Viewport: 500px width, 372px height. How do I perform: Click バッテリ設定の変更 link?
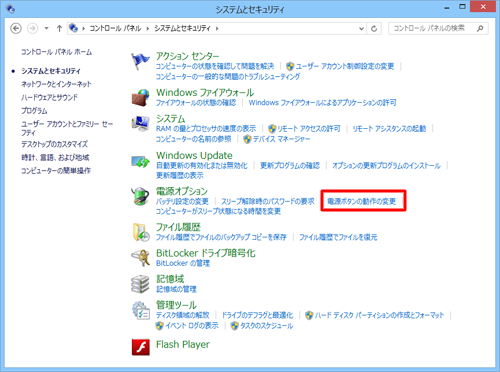pos(182,201)
